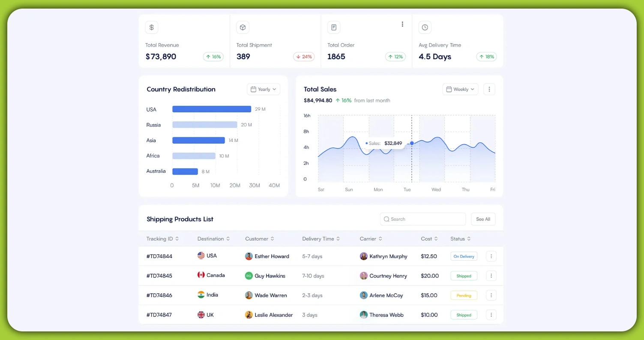Toggle sort order on the Status column

click(x=470, y=238)
